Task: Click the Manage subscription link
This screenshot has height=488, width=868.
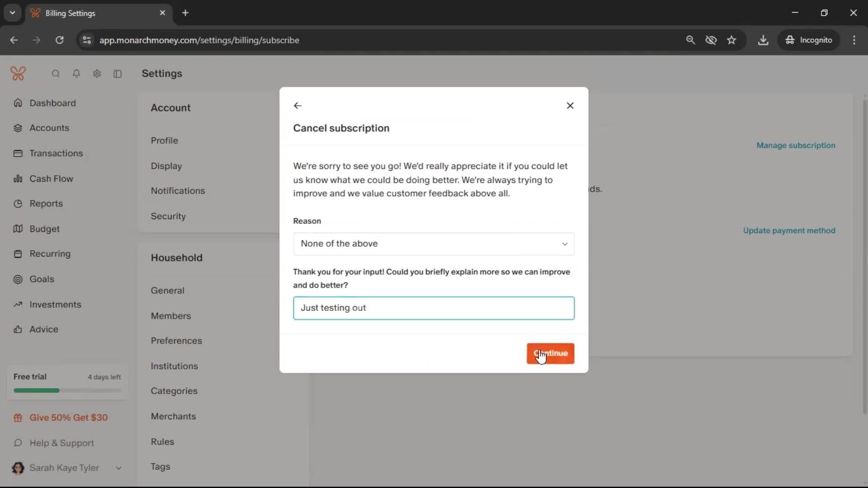Action: pos(796,145)
